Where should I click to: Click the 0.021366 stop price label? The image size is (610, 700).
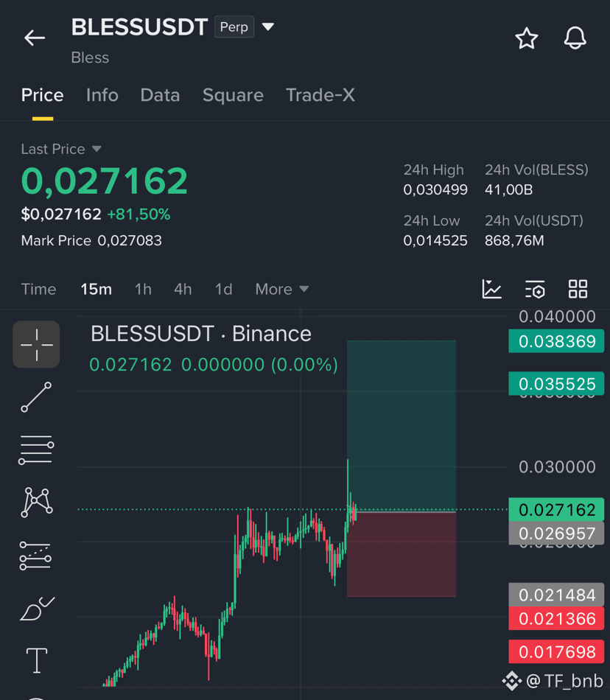556,618
